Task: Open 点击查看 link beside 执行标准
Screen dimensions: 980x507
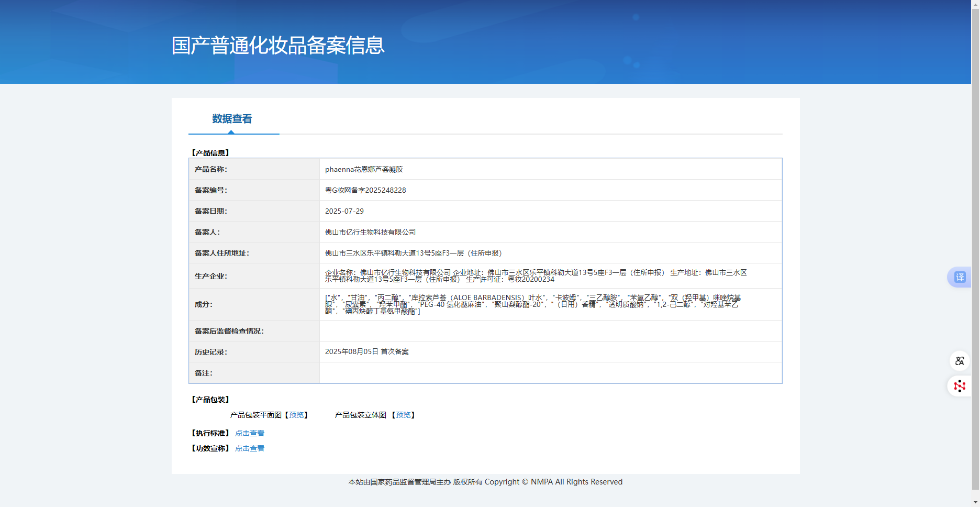Action: coord(250,433)
